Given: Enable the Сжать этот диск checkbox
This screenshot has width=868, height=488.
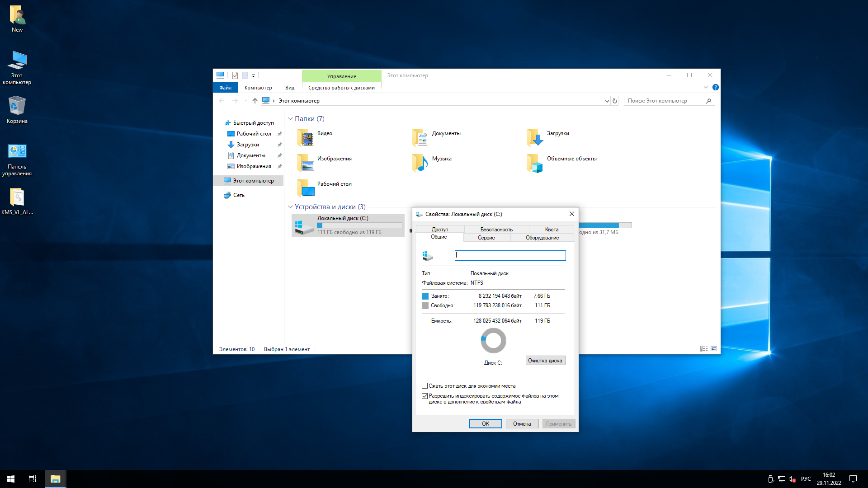Looking at the screenshot, I should (x=425, y=386).
